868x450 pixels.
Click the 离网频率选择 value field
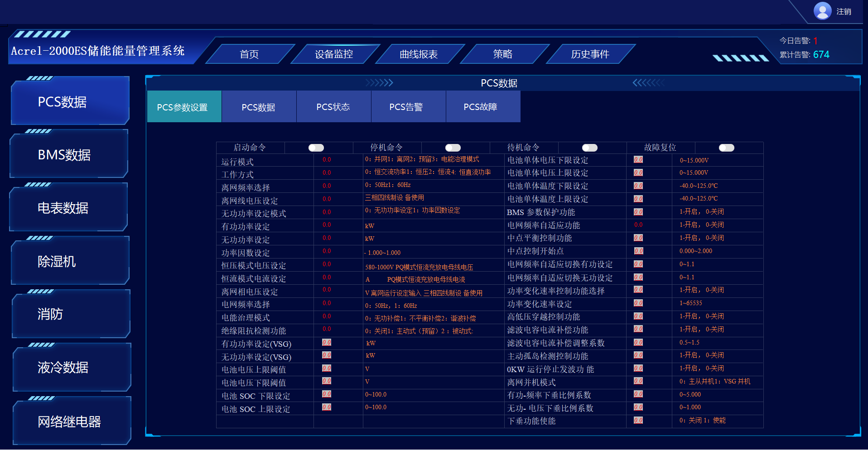pos(327,186)
